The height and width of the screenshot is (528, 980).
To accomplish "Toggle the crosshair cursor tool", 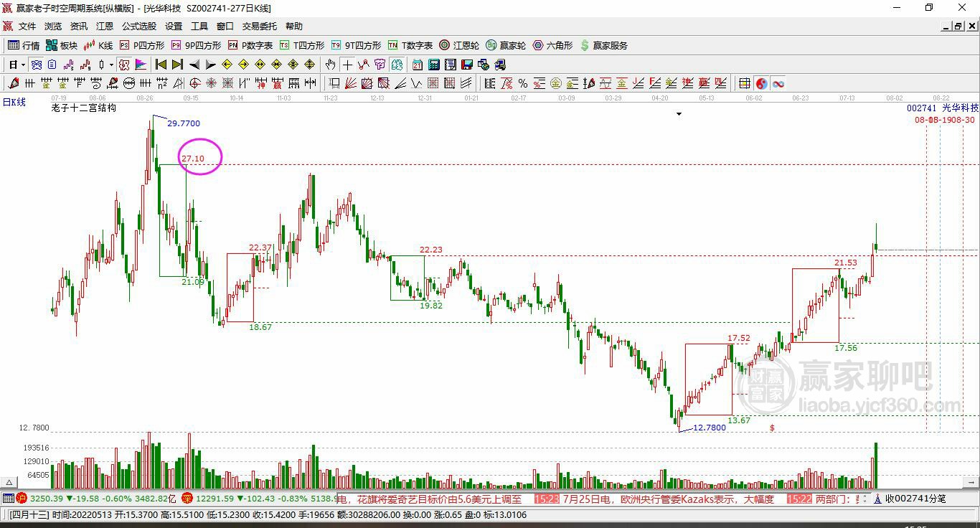I will tap(347, 65).
